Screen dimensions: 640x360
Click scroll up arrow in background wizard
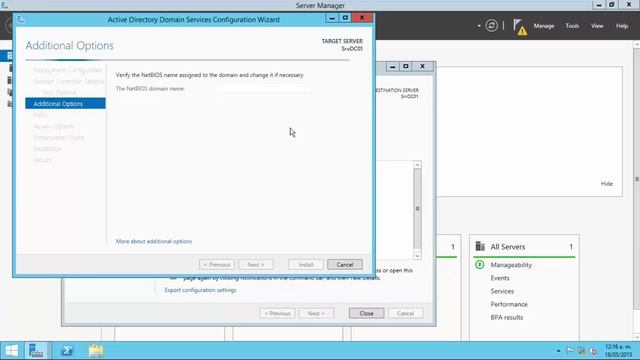pyautogui.click(x=417, y=164)
